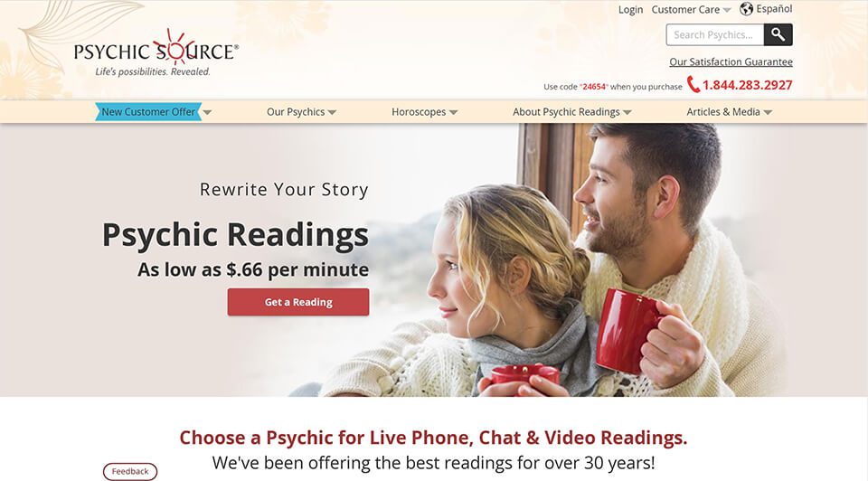
Task: Click the magnifying glass search button
Action: tap(778, 35)
